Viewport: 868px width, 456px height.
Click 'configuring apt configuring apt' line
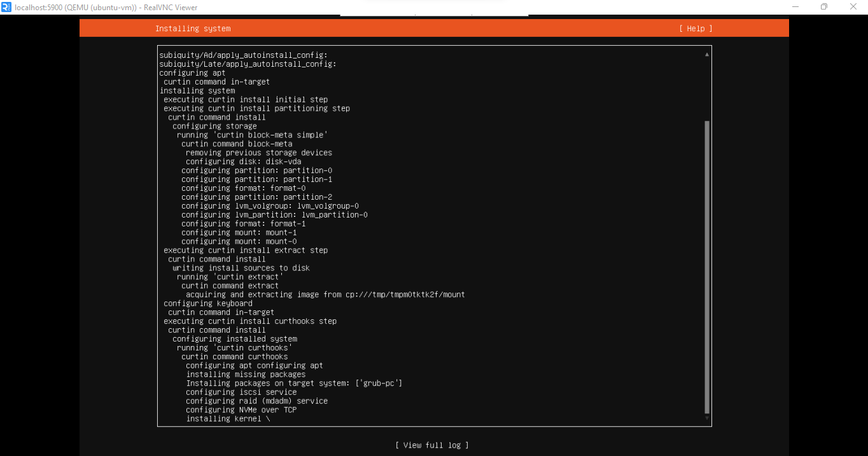[x=255, y=367]
